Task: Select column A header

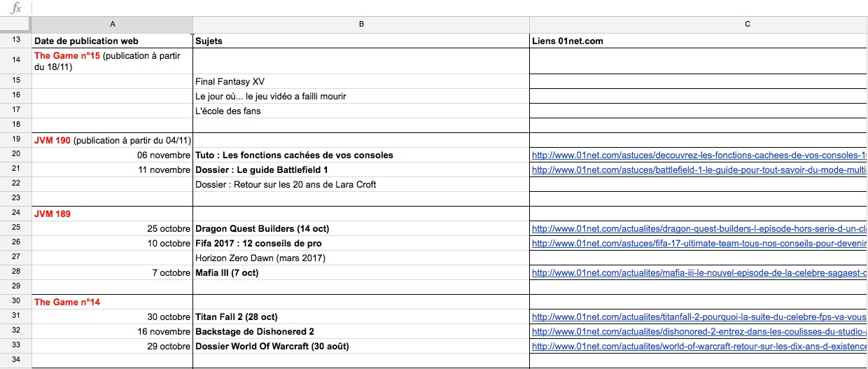Action: pyautogui.click(x=113, y=25)
